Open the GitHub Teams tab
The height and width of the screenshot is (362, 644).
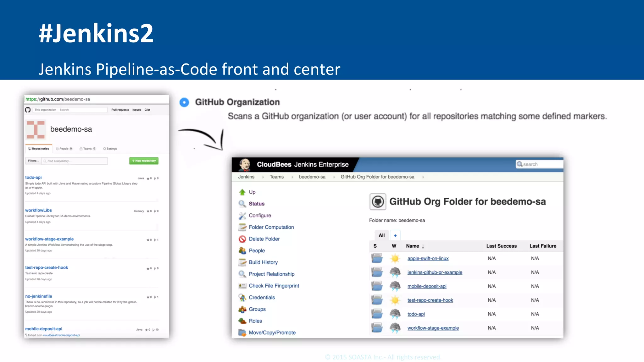tap(87, 149)
